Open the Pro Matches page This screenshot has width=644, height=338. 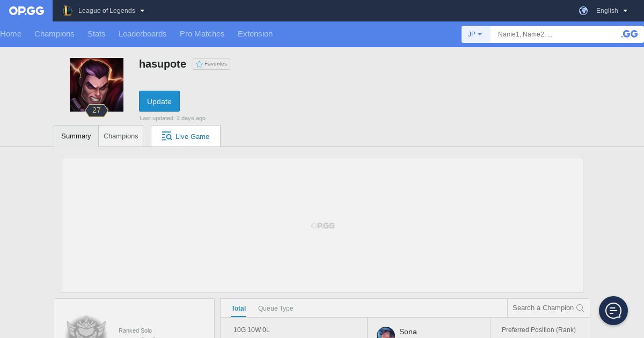click(x=202, y=34)
